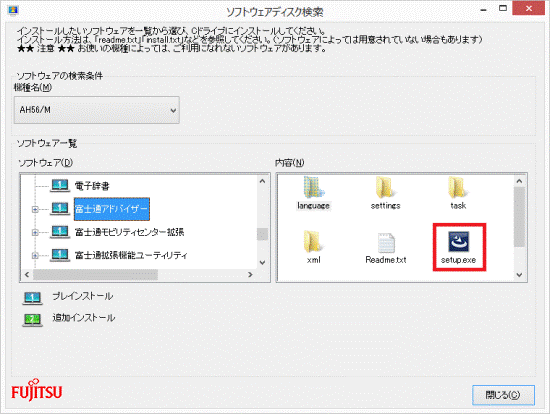Viewport: 550px width, 414px height.
Task: Select 富士通アドバイザー in software tree
Action: (112, 209)
